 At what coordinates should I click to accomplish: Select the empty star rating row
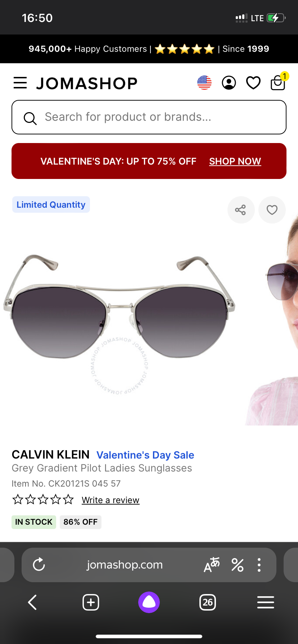[x=43, y=500]
